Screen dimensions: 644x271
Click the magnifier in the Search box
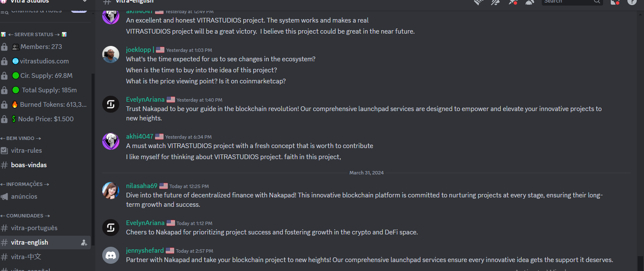(x=597, y=2)
